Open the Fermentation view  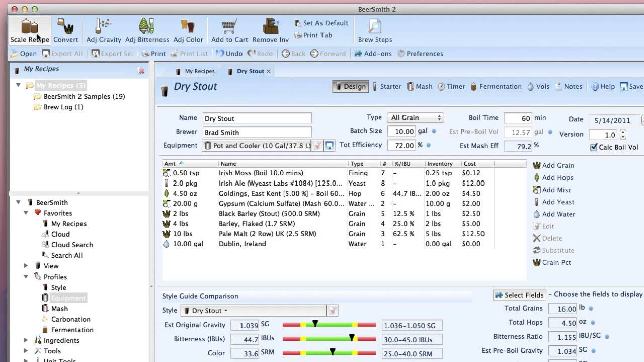[496, 86]
